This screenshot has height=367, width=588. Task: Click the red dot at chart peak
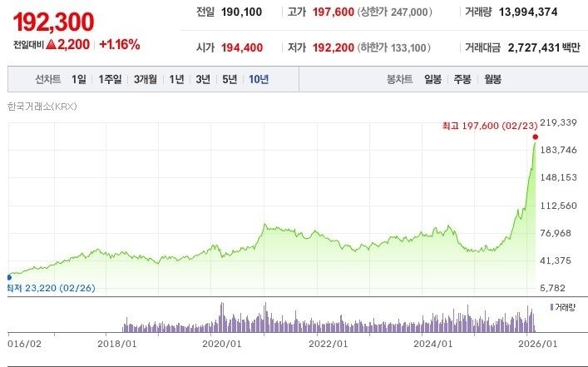tap(535, 136)
